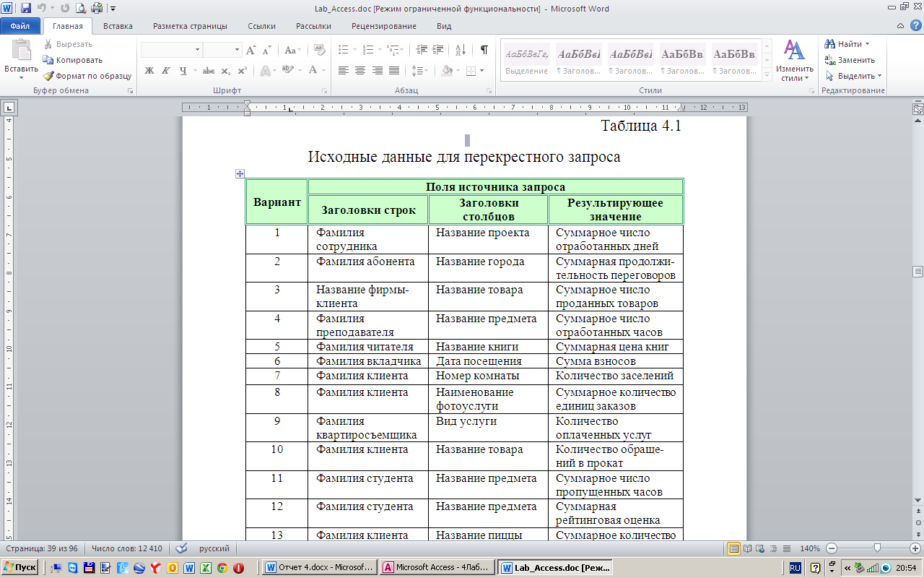
Task: Click the page number status indicator
Action: tap(42, 548)
